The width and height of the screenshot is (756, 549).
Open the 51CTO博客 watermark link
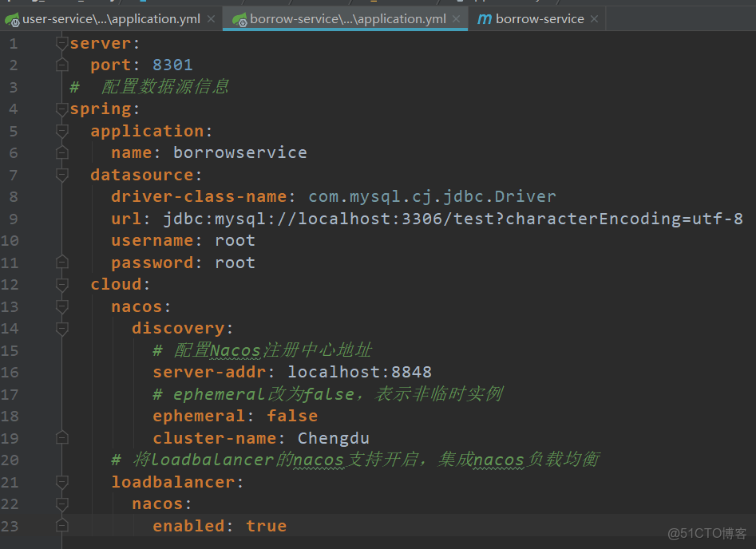point(707,532)
